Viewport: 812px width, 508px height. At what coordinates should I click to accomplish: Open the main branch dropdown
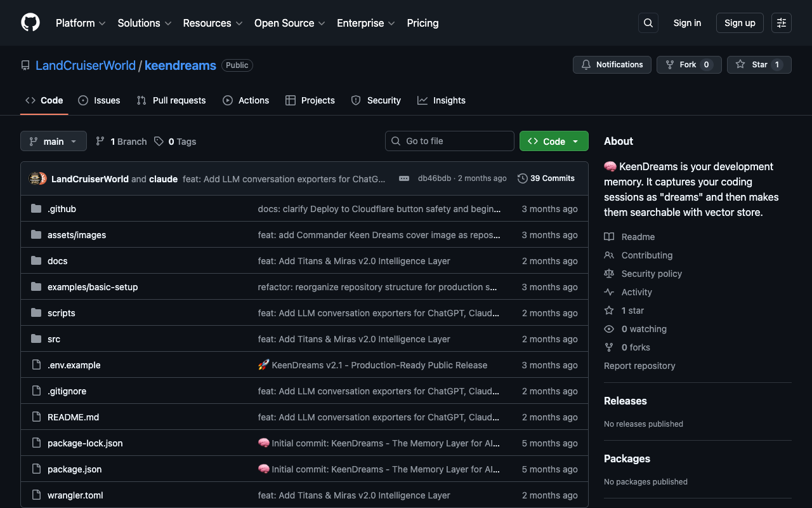point(53,141)
